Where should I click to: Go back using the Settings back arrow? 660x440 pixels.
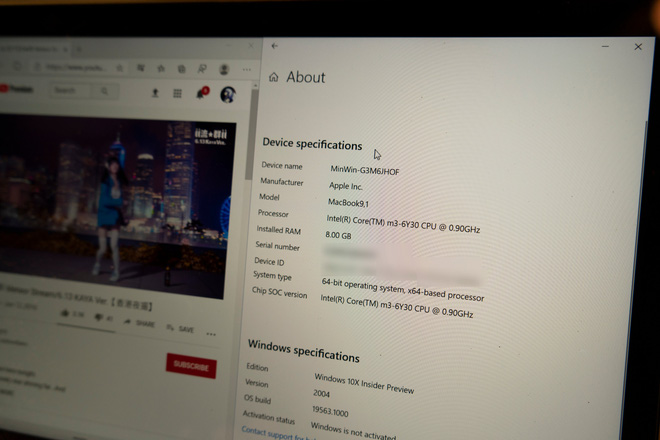click(274, 46)
